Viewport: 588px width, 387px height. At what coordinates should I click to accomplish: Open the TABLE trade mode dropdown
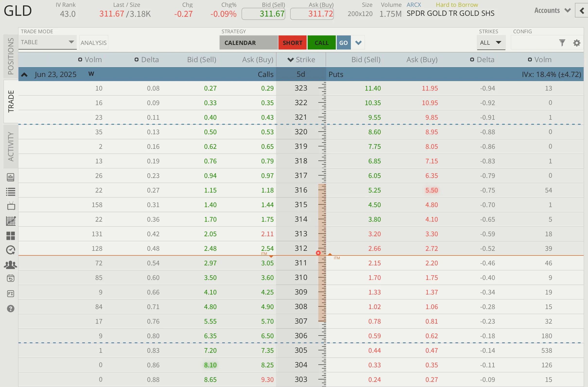pos(47,42)
